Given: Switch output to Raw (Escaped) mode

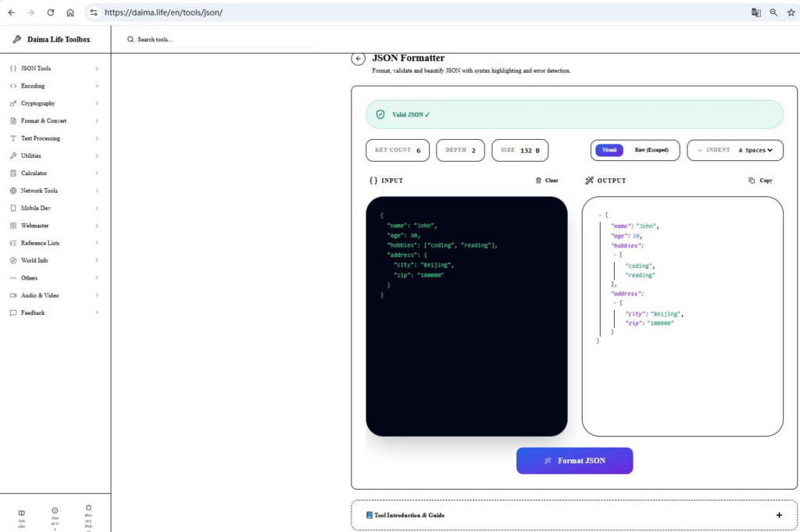Looking at the screenshot, I should 652,150.
